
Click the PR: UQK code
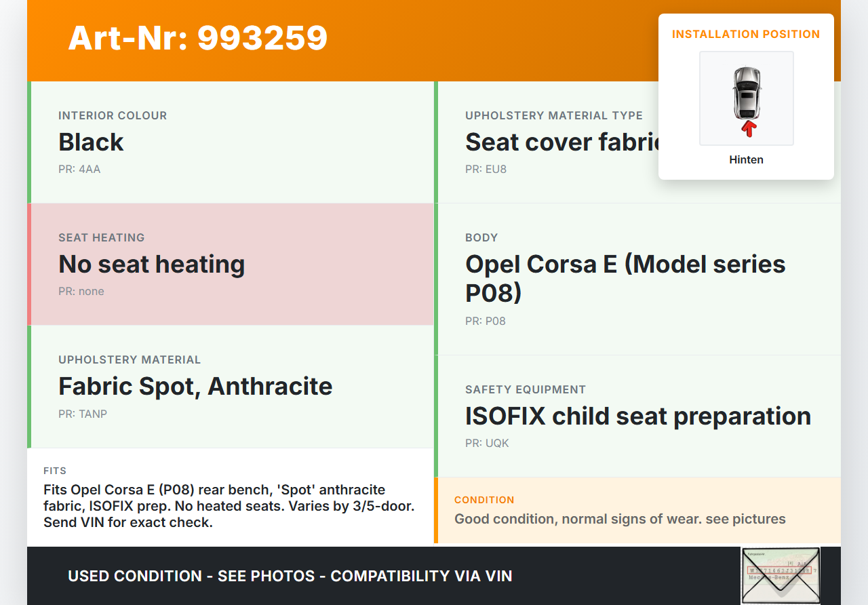point(487,444)
